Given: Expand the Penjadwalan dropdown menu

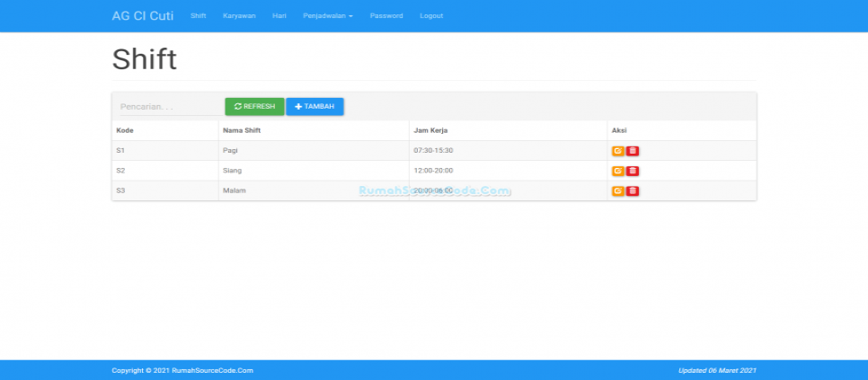Looking at the screenshot, I should [328, 16].
